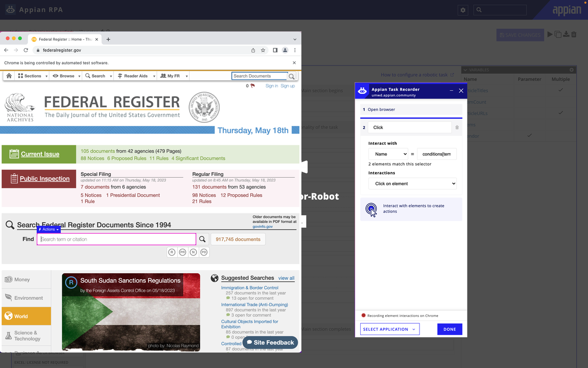Click the Search term or citation field
588x368 pixels.
coord(117,239)
